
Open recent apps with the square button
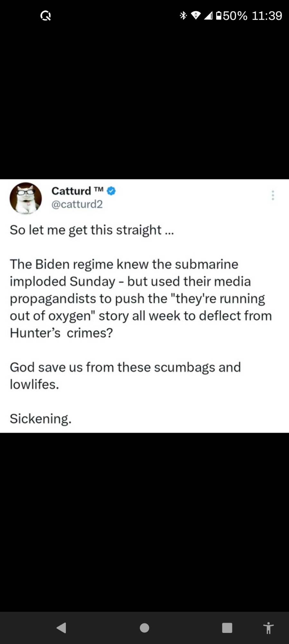pyautogui.click(x=227, y=628)
